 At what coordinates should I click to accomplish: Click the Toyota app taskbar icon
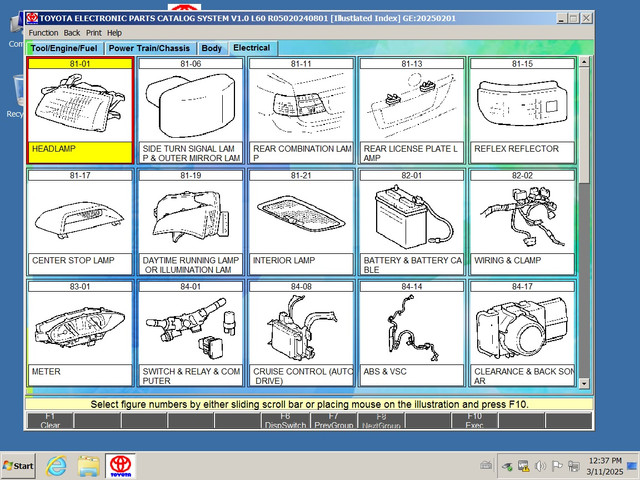tap(121, 466)
